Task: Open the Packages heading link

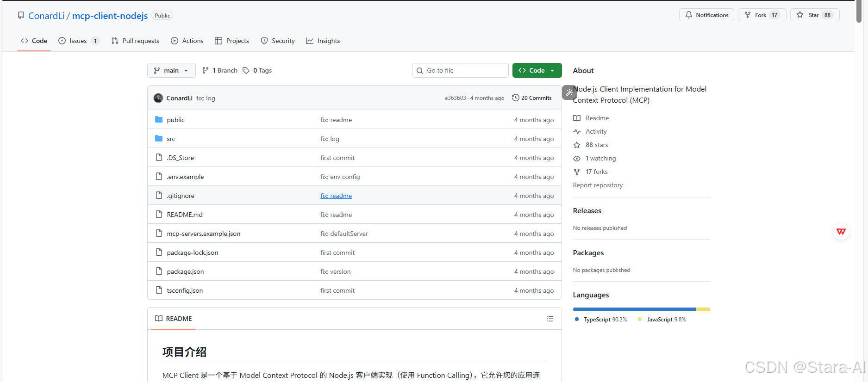Action: [x=588, y=253]
